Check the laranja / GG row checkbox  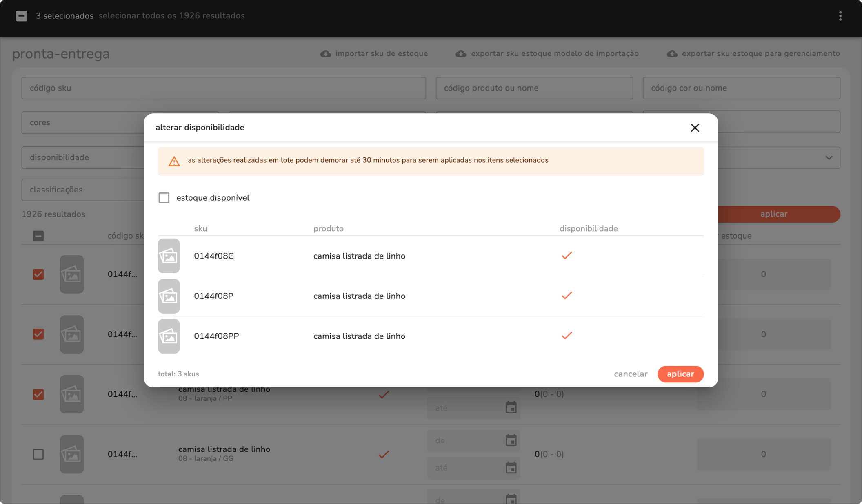(38, 454)
